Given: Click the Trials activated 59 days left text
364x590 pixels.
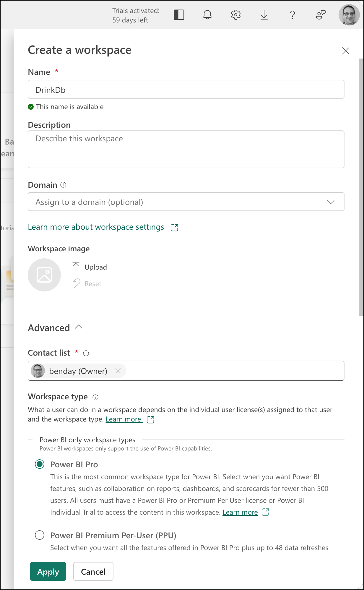Looking at the screenshot, I should 136,15.
